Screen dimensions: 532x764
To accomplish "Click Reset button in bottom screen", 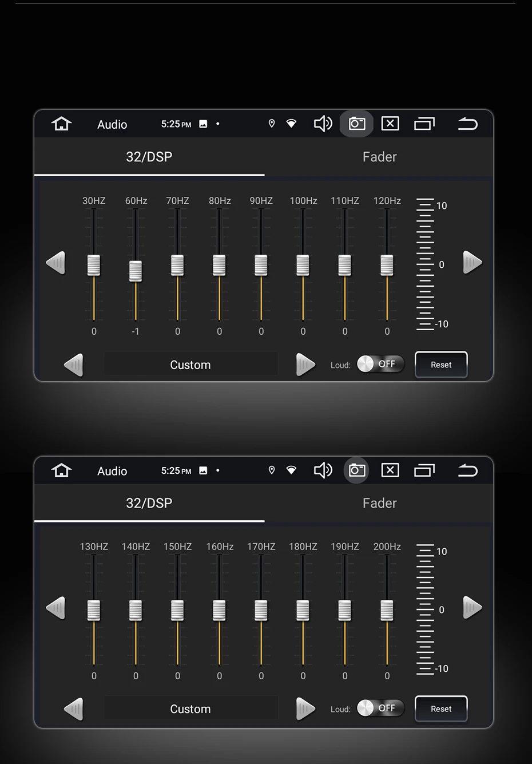I will tap(441, 708).
